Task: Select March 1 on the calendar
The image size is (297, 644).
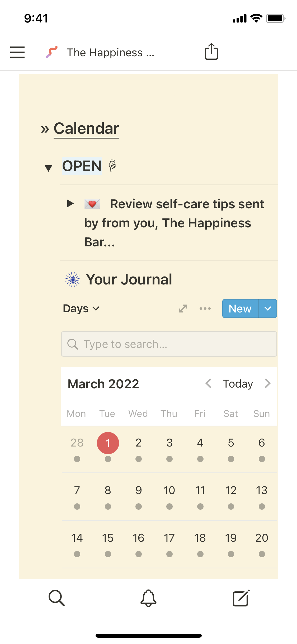Action: 108,443
